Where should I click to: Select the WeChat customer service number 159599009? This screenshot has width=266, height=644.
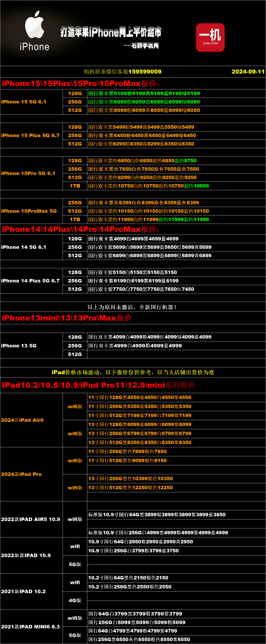pyautogui.click(x=145, y=72)
